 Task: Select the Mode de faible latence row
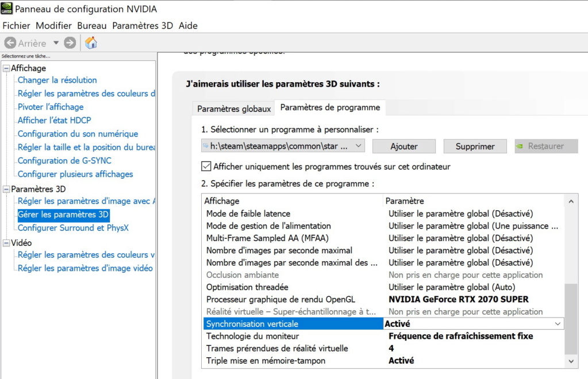[x=383, y=214]
